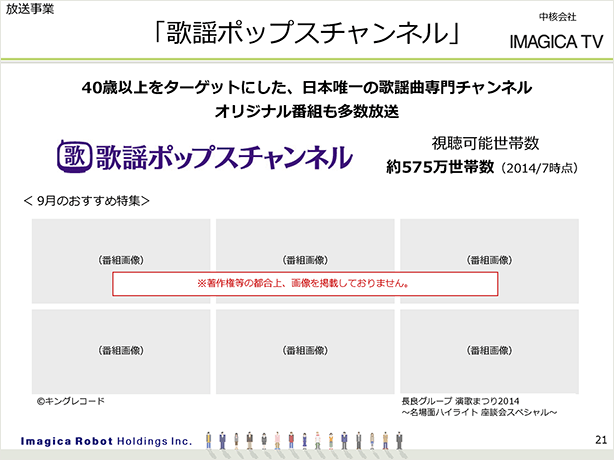
Task: Click the ©キングレコード credit
Action: (x=71, y=401)
